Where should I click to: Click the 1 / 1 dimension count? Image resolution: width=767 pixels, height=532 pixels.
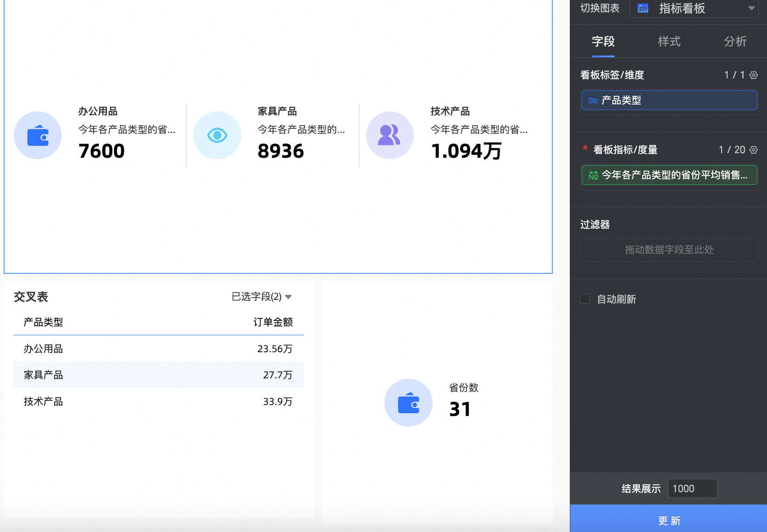[735, 75]
